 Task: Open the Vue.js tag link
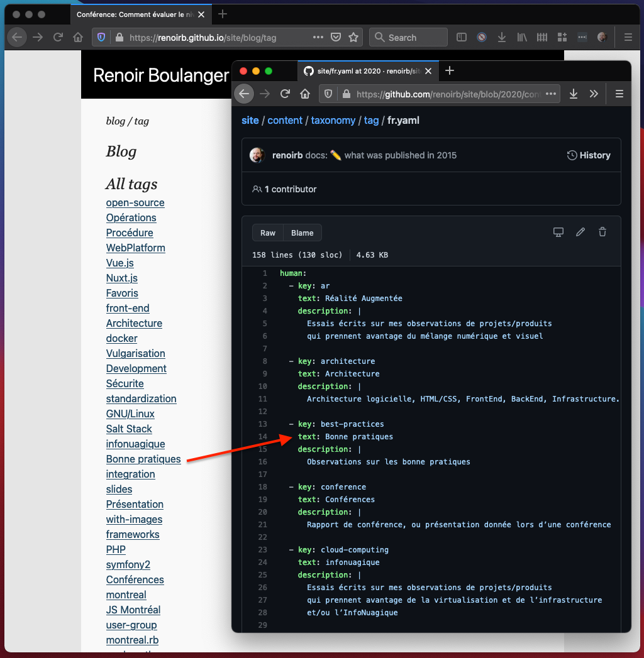[x=119, y=263]
